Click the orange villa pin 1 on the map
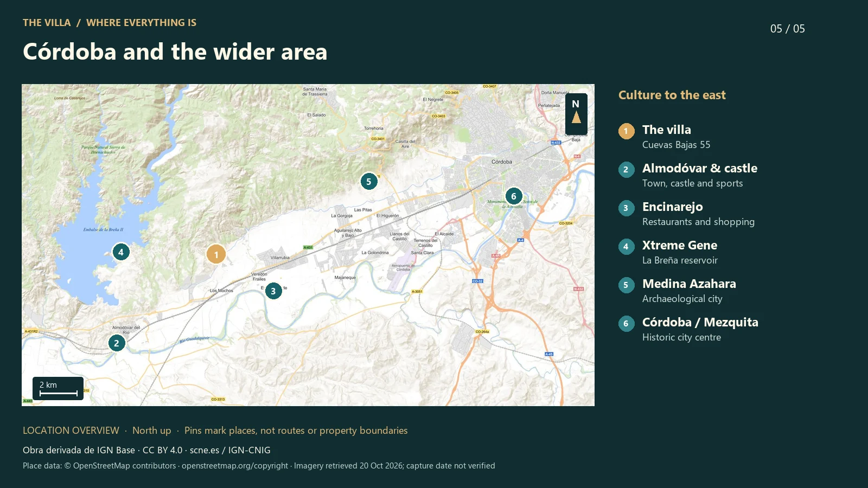The width and height of the screenshot is (868, 488). click(216, 254)
